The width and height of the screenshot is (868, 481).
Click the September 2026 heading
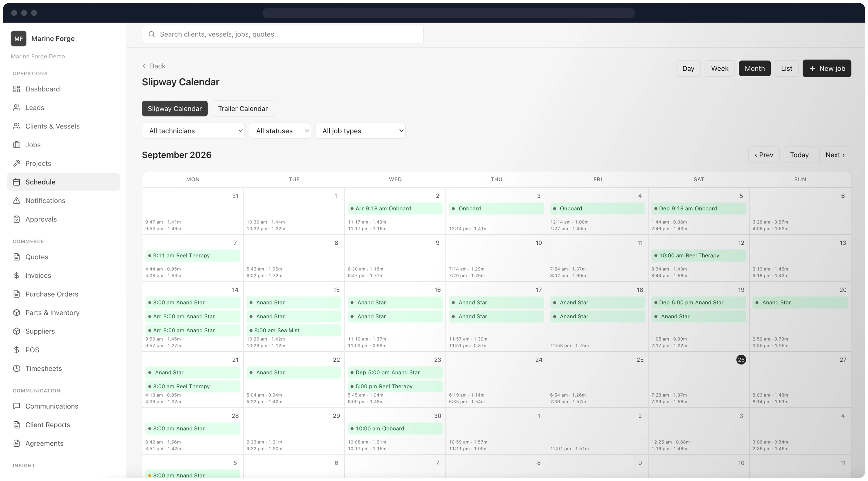177,155
